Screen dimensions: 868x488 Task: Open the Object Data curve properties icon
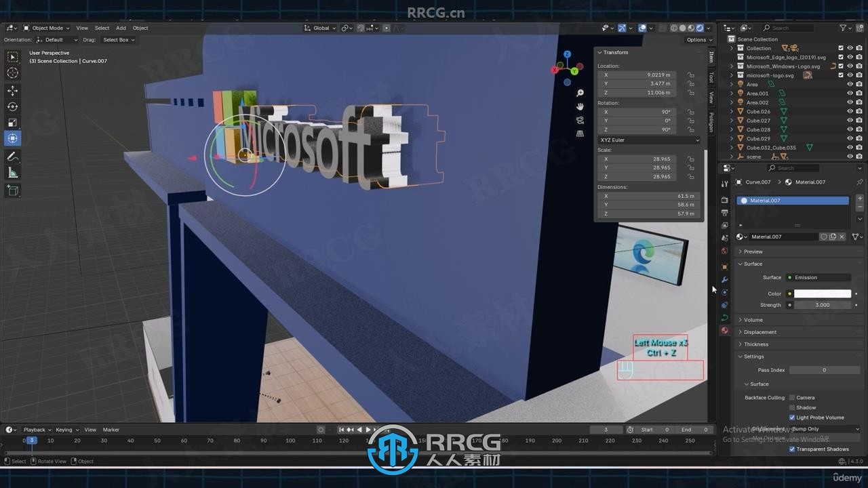(x=724, y=318)
